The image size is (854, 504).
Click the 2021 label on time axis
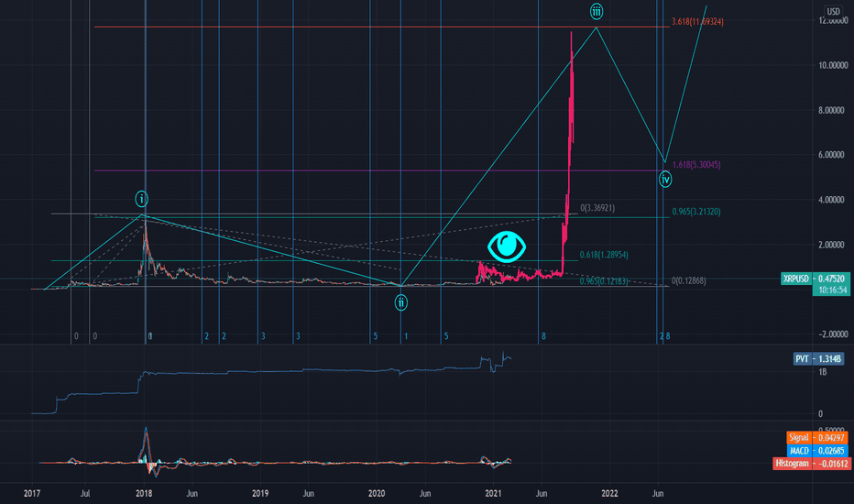(x=494, y=493)
